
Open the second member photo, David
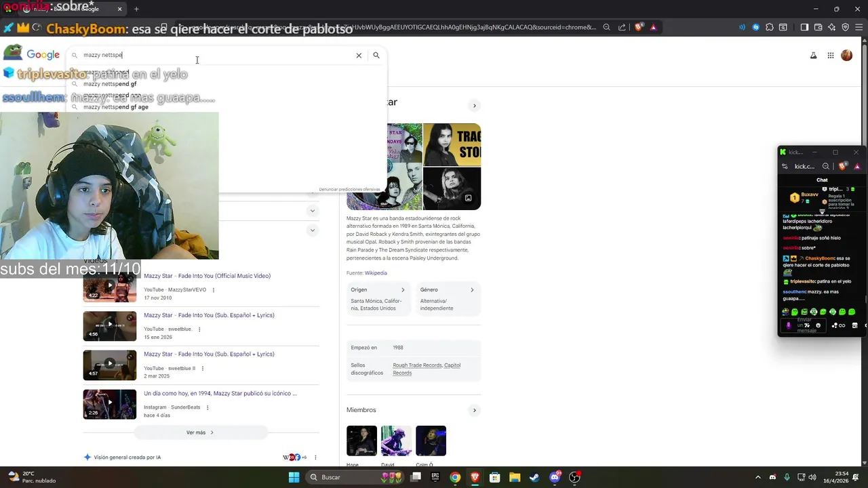click(x=396, y=441)
